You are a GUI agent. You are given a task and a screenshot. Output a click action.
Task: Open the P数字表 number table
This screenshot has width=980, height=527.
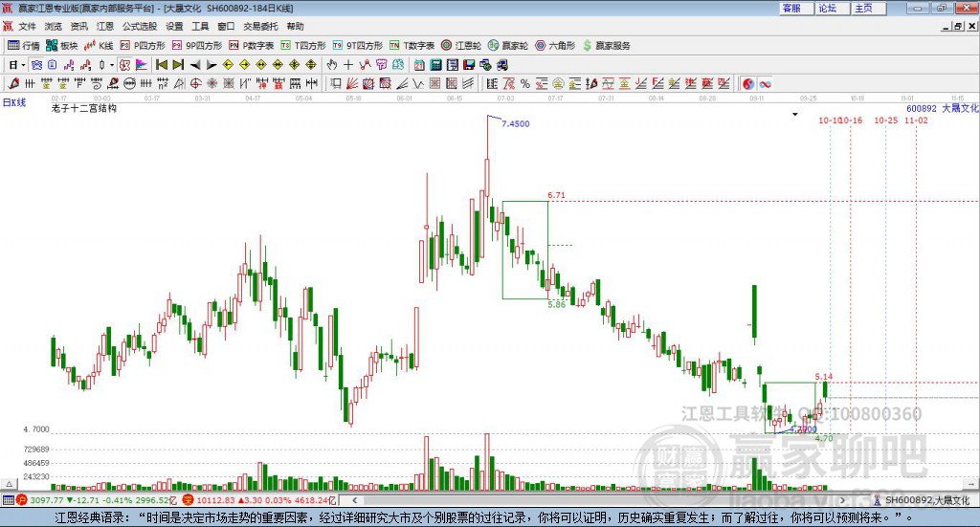252,46
